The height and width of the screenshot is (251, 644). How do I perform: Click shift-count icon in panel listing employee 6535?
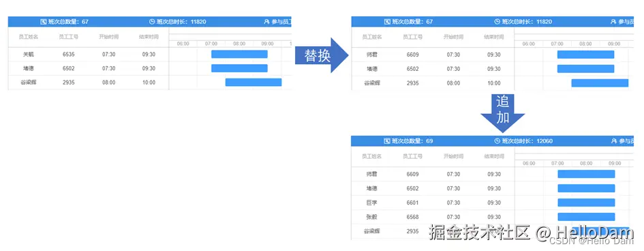click(43, 22)
